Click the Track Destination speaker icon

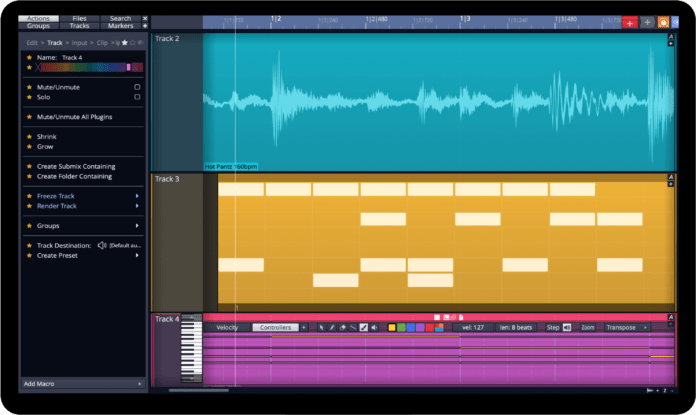point(100,245)
